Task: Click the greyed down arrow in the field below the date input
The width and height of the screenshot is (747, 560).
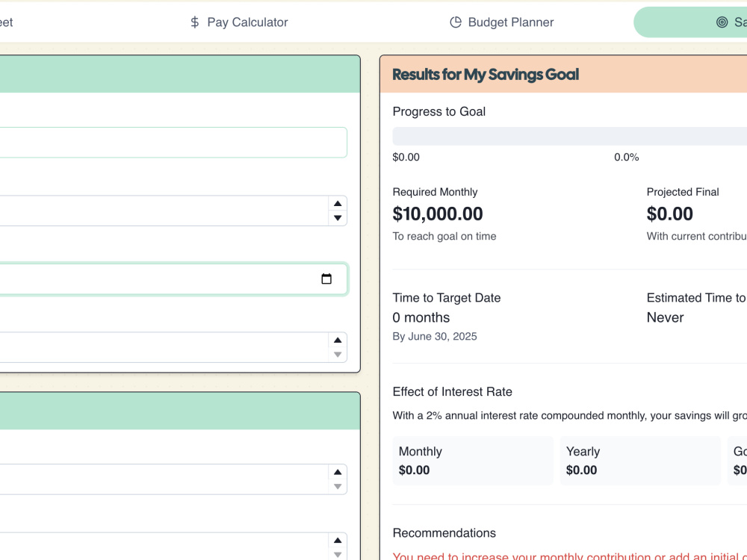Action: (x=338, y=355)
